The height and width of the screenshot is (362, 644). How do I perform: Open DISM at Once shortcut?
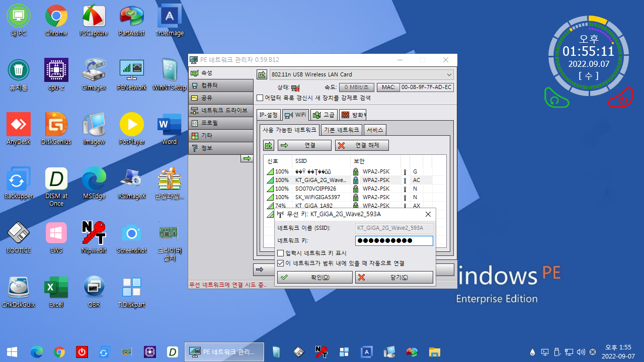(x=56, y=187)
